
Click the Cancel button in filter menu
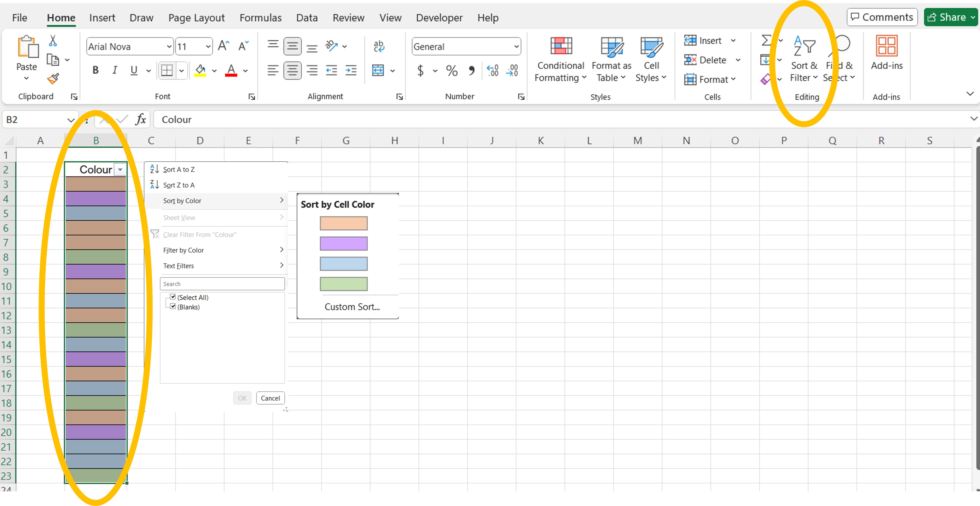pyautogui.click(x=270, y=398)
